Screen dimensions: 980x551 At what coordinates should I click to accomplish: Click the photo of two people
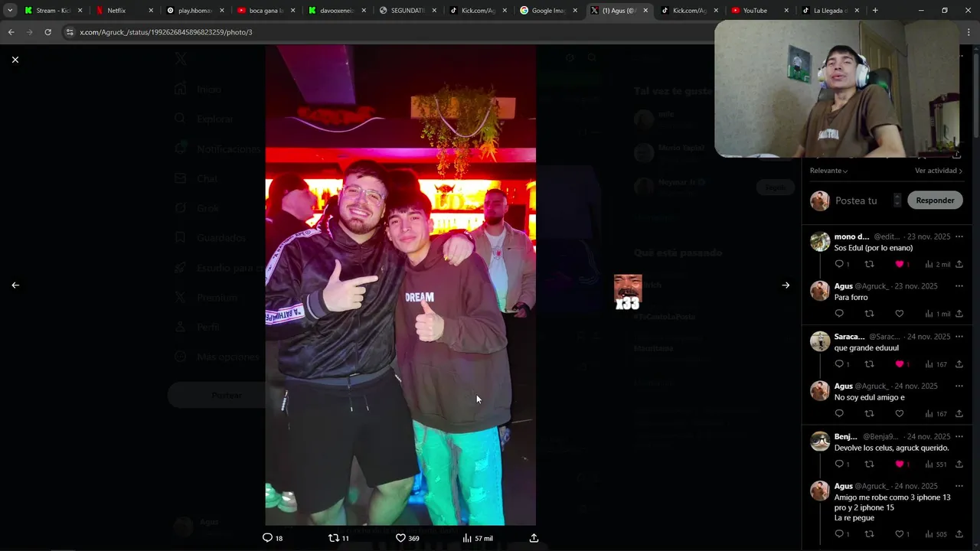pyautogui.click(x=400, y=285)
